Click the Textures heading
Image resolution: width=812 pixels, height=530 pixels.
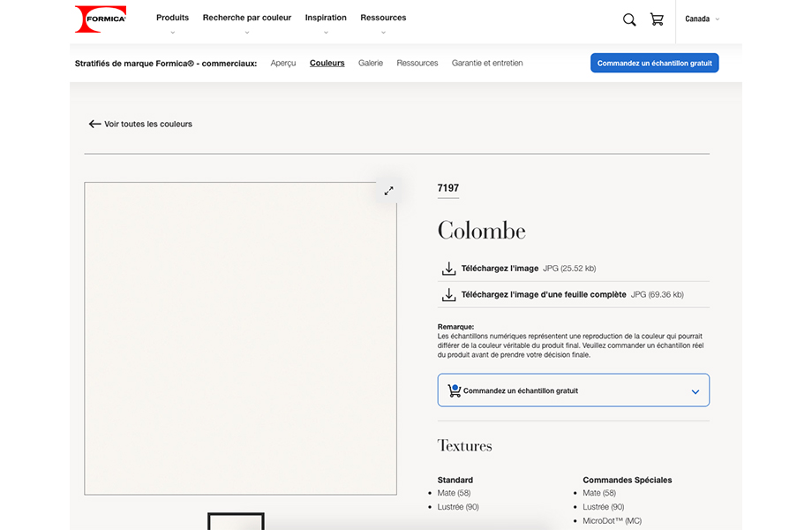(464, 446)
